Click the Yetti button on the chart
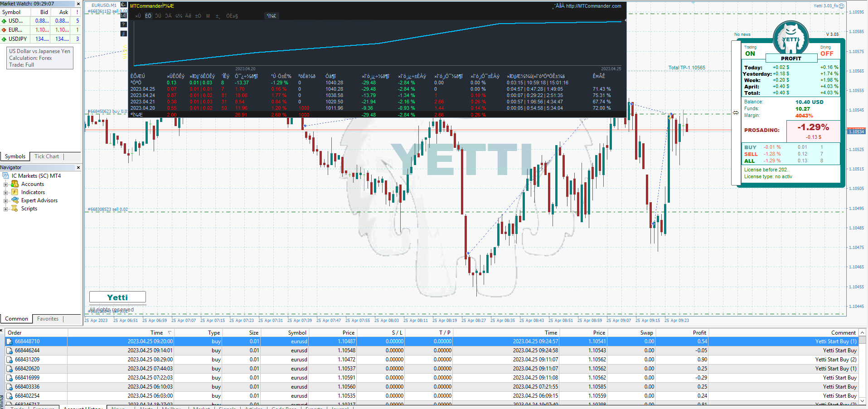868x409 pixels. click(117, 297)
